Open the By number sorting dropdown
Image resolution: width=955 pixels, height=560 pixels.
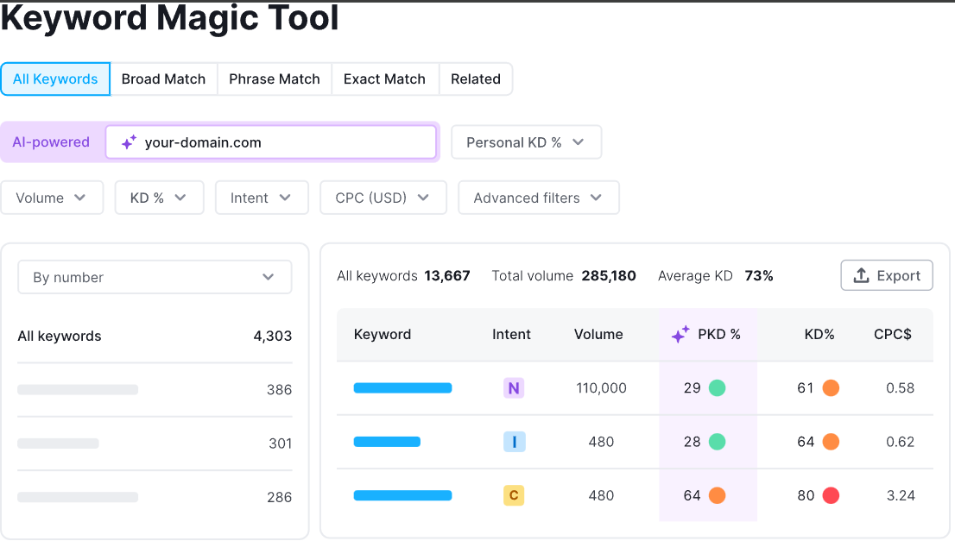point(155,277)
